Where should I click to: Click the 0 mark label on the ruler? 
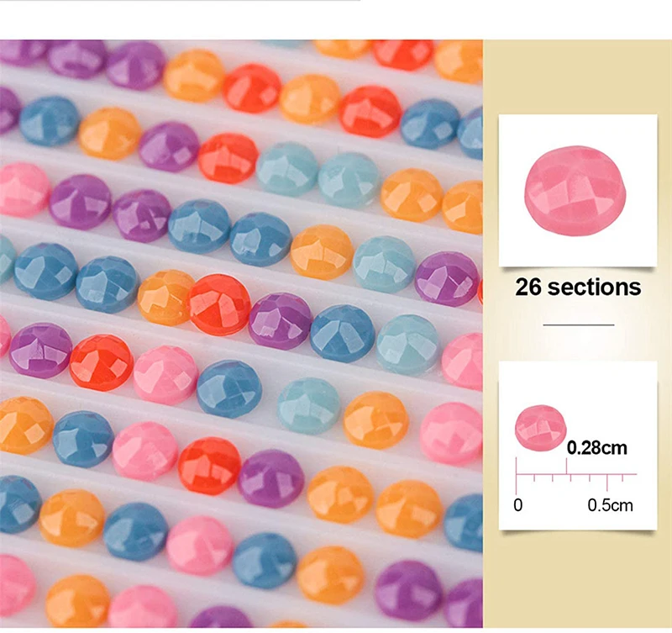[x=517, y=505]
